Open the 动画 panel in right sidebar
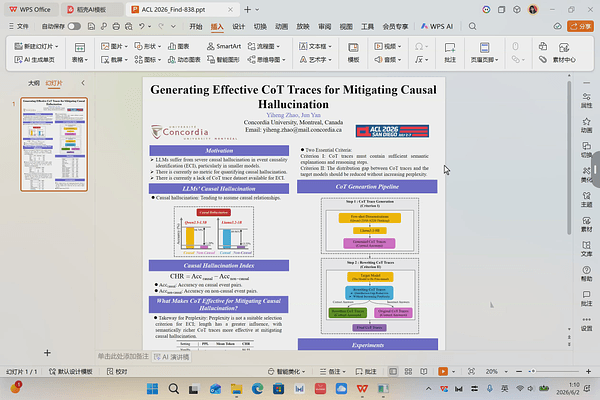This screenshot has width=600, height=400. click(586, 125)
